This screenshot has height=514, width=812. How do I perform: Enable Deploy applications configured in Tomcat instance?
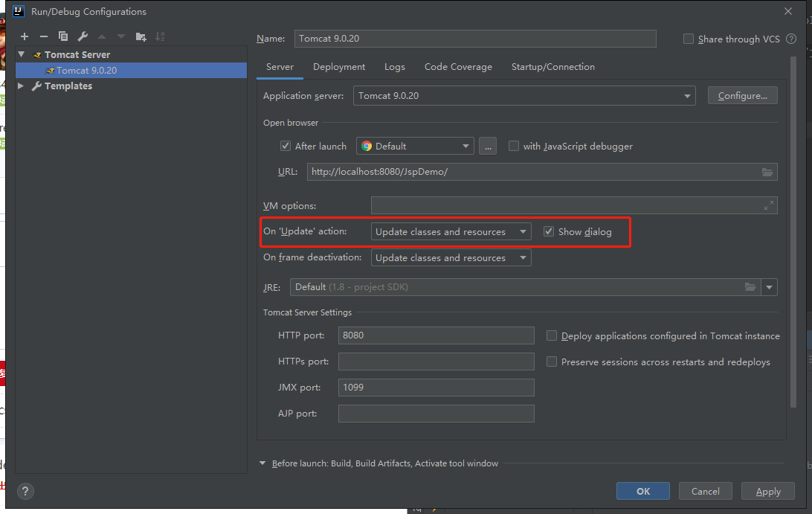click(552, 335)
